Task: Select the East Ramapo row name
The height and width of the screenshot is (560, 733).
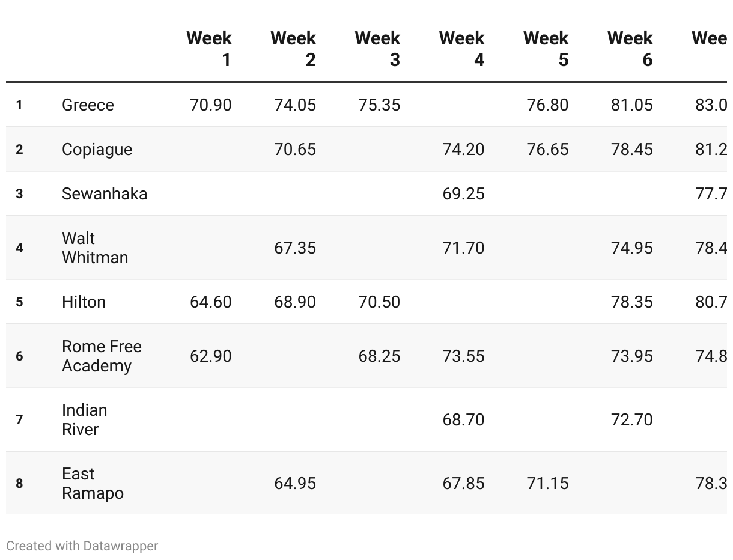Action: tap(93, 483)
